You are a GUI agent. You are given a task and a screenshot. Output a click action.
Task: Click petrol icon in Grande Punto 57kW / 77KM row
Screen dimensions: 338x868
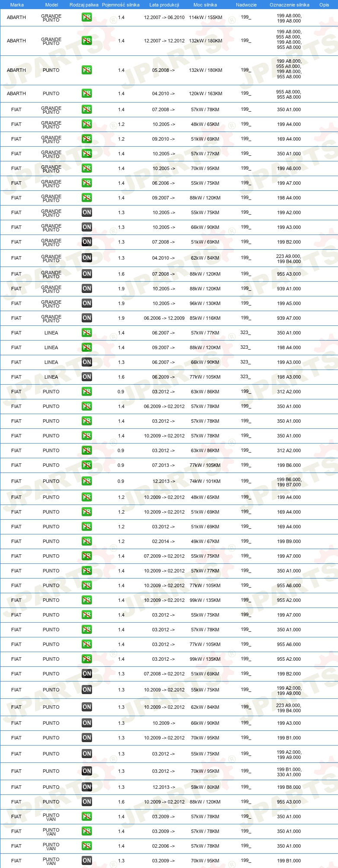(x=86, y=154)
